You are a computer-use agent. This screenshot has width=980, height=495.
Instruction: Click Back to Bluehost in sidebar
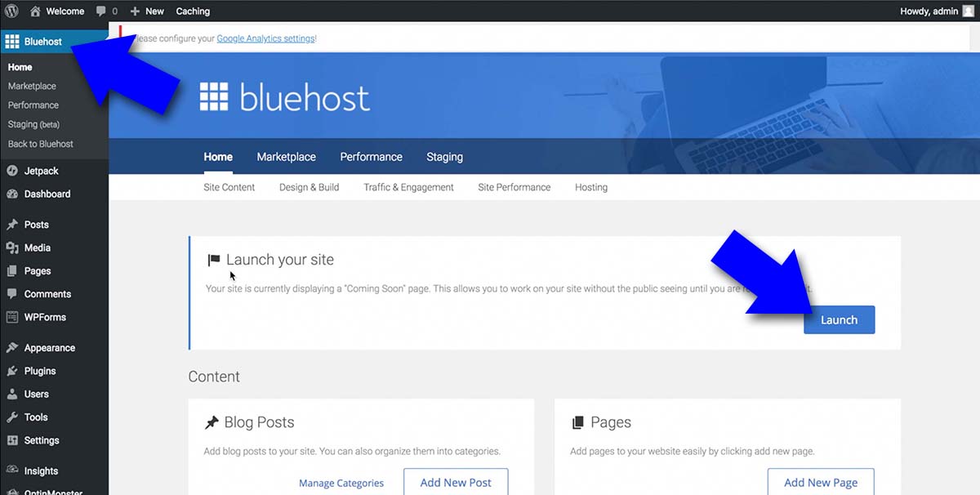click(x=41, y=144)
